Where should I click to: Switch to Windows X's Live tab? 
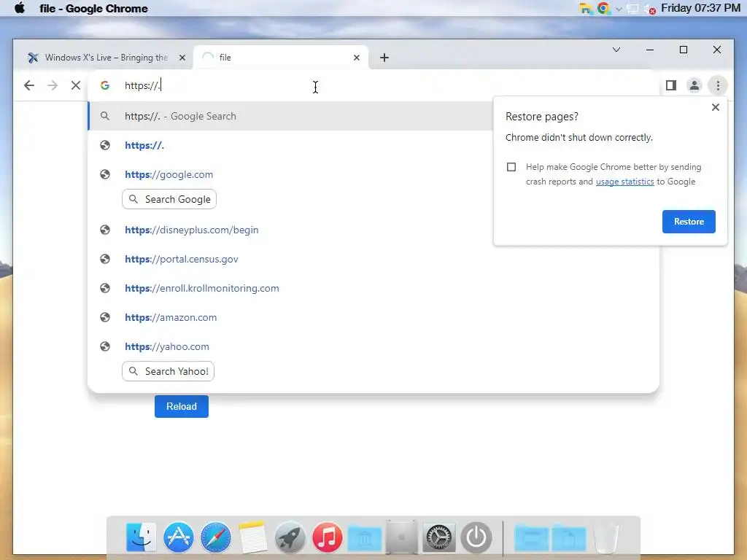(x=106, y=58)
